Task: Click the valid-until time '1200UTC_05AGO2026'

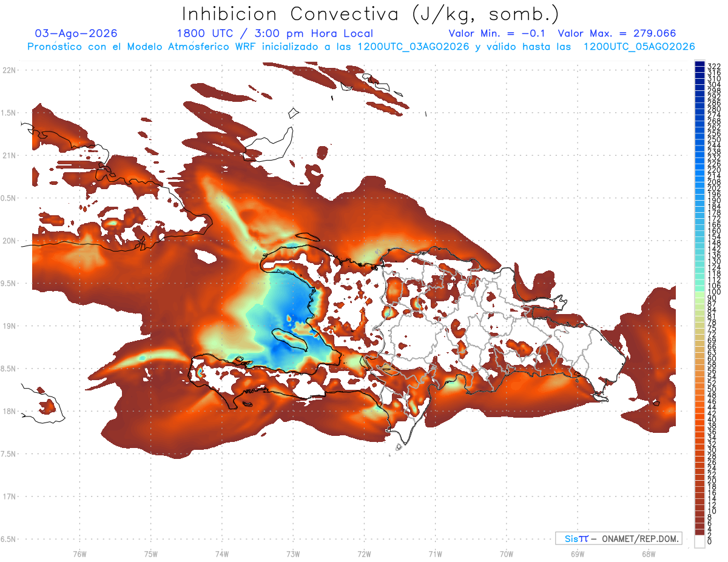Action: click(x=639, y=47)
